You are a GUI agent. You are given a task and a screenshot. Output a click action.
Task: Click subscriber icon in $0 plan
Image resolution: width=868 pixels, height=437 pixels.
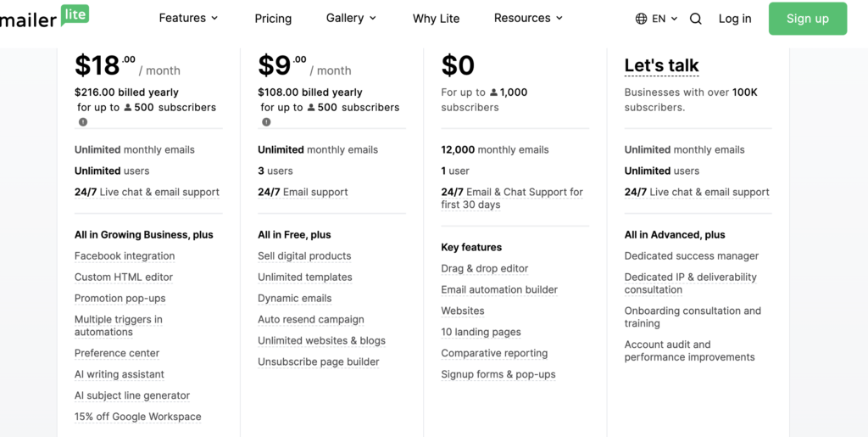(x=493, y=92)
